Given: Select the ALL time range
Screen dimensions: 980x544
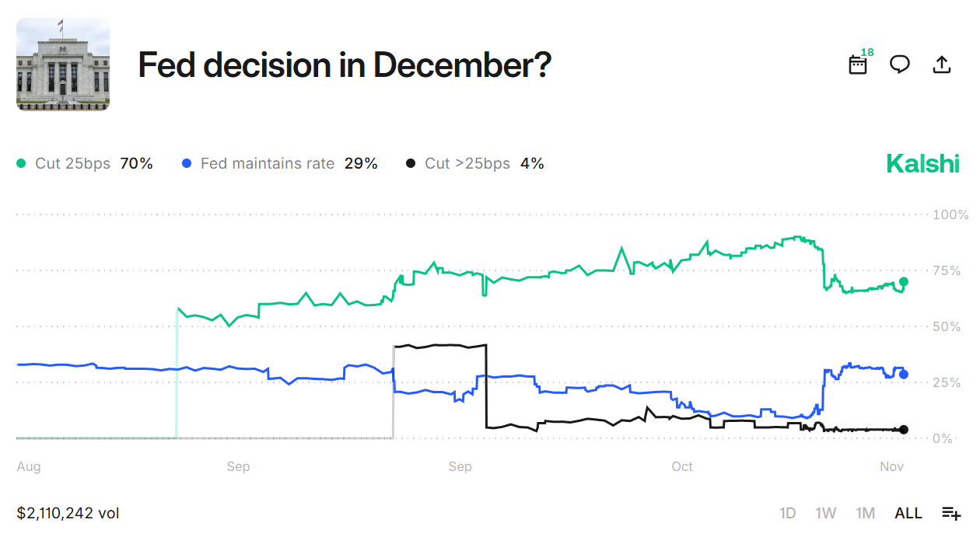Looking at the screenshot, I should [x=908, y=513].
